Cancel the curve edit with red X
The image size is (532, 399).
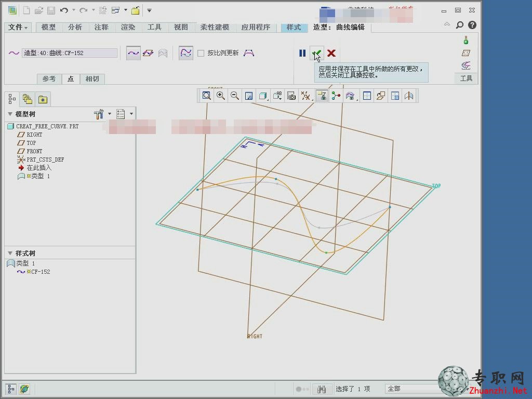coord(331,53)
